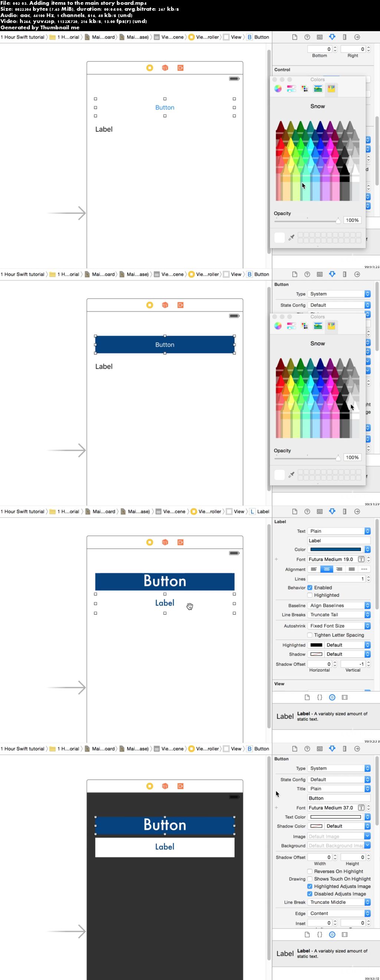
Task: Open Line Break dropdown showing Truncate Middle
Action: pyautogui.click(x=339, y=902)
